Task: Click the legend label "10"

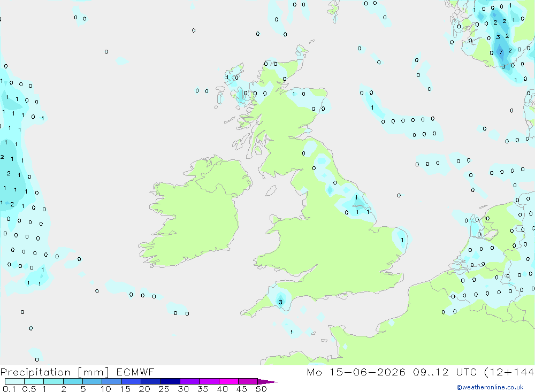Action: [106, 389]
